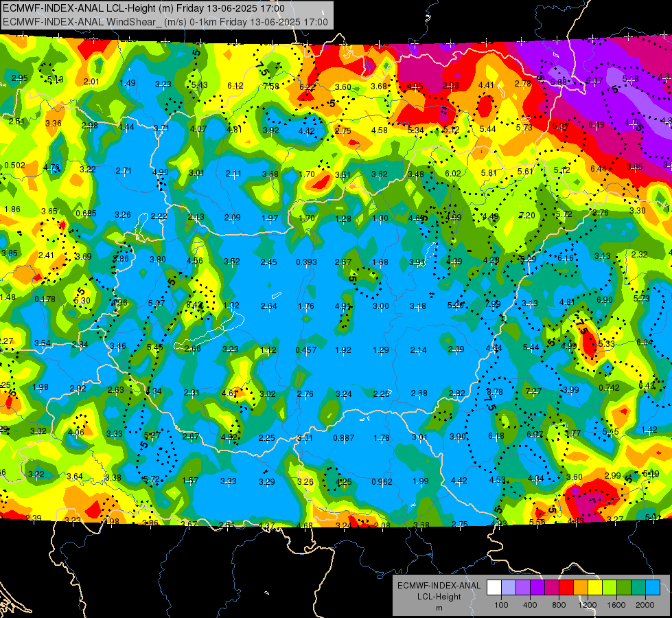Viewport: 672px width, 618px height.
Task: Click the WindShear 0-1km title line
Action: pos(165,22)
